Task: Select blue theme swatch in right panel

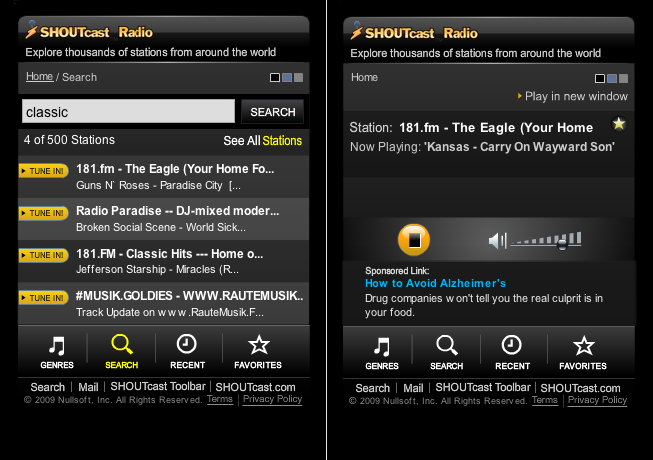Action: pyautogui.click(x=612, y=78)
